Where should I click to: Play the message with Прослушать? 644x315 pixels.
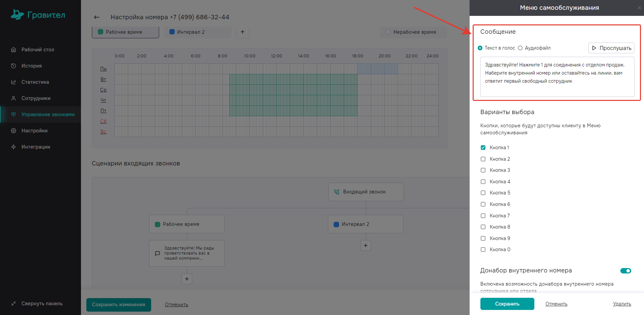click(611, 48)
